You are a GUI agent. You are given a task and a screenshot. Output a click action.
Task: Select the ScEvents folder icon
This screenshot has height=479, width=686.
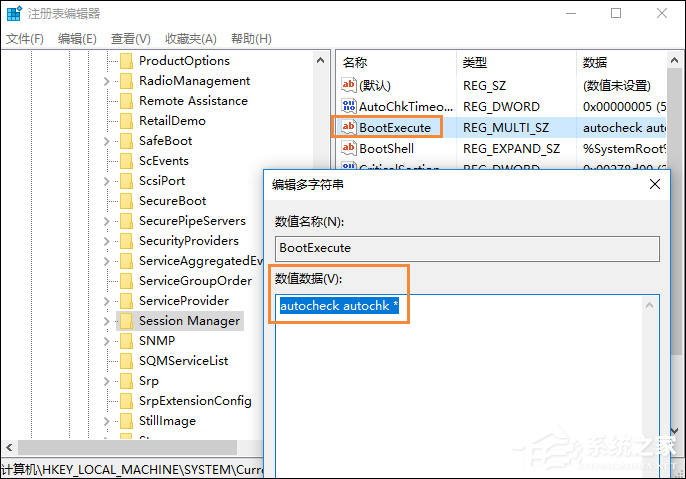point(126,161)
